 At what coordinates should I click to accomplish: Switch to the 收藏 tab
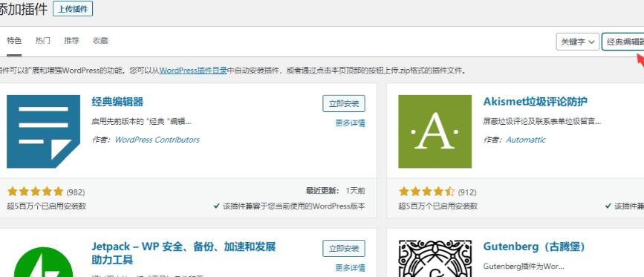click(x=100, y=41)
